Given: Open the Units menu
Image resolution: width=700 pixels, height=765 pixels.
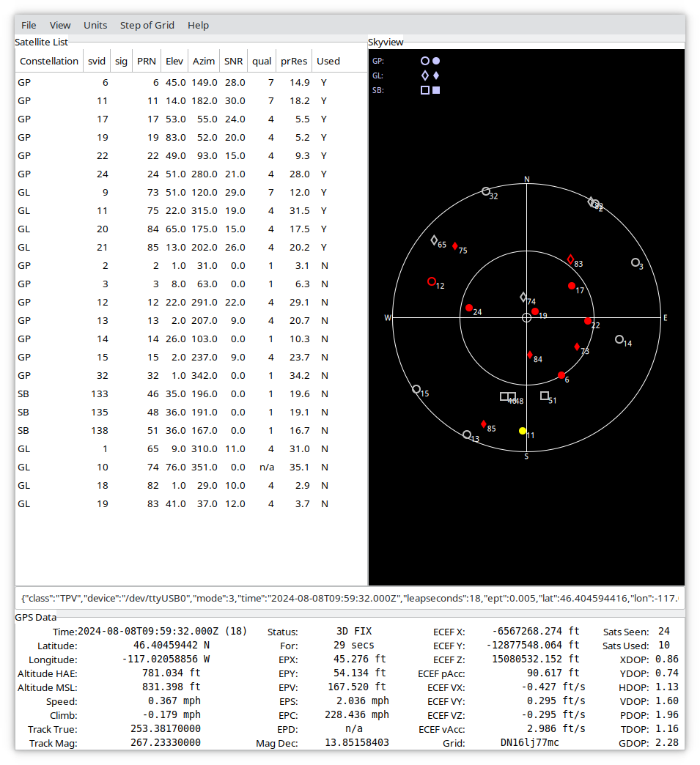Looking at the screenshot, I should pos(95,25).
